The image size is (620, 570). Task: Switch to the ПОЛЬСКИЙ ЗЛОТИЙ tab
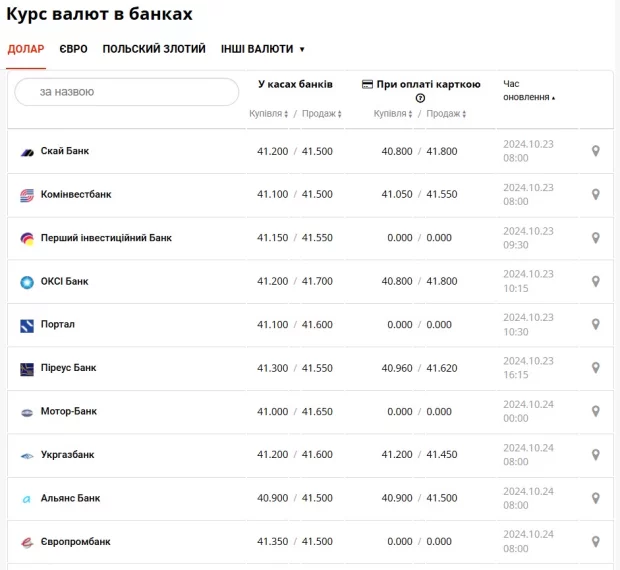click(x=154, y=49)
